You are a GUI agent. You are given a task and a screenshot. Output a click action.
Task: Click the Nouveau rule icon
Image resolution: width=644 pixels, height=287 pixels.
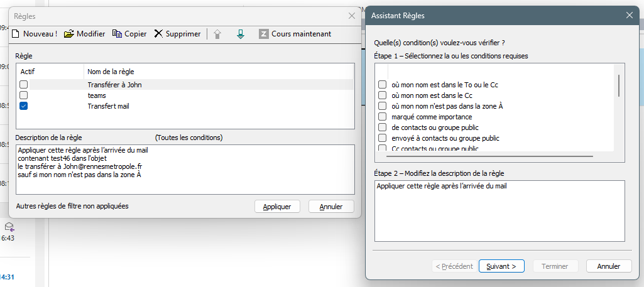click(16, 34)
